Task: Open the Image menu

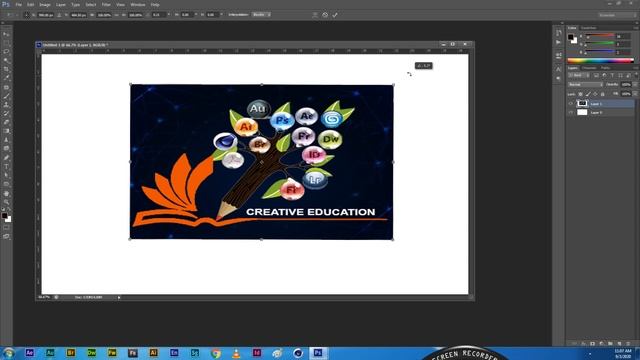Action: click(x=45, y=4)
